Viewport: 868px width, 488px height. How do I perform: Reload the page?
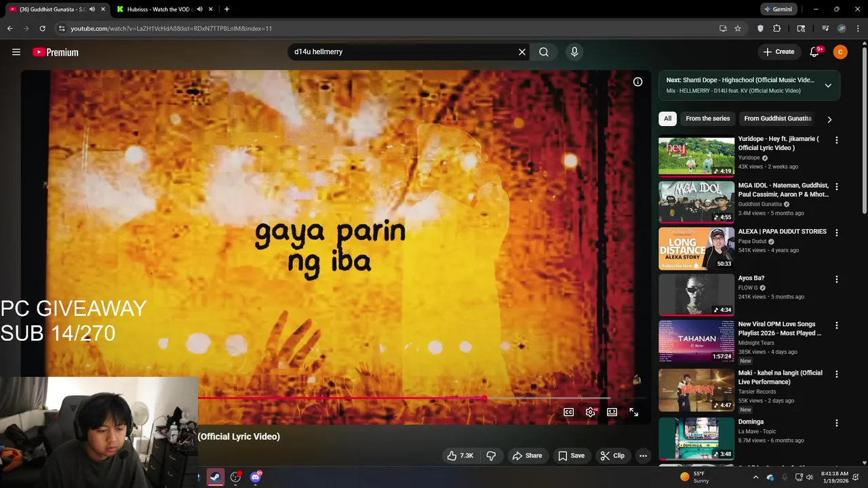coord(42,28)
